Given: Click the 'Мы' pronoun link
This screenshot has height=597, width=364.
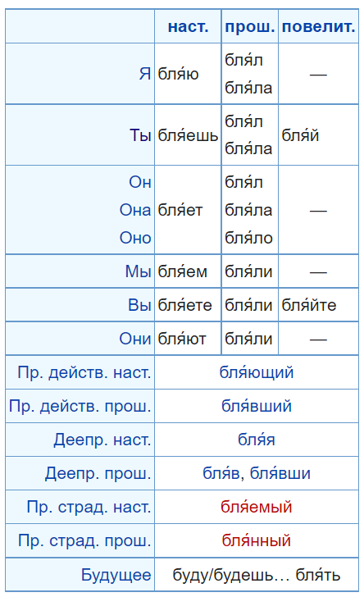Looking at the screenshot, I should (x=139, y=271).
